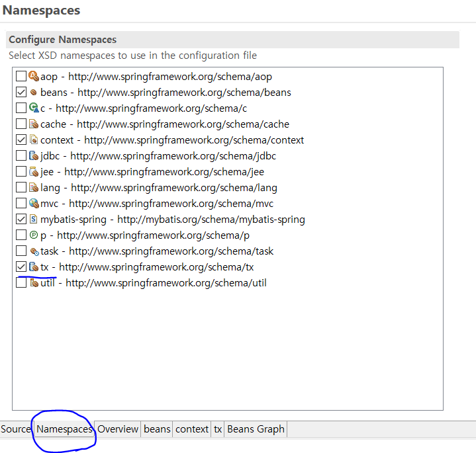This screenshot has height=453, width=476.
Task: Enable the lang namespace checkbox
Action: coord(21,187)
